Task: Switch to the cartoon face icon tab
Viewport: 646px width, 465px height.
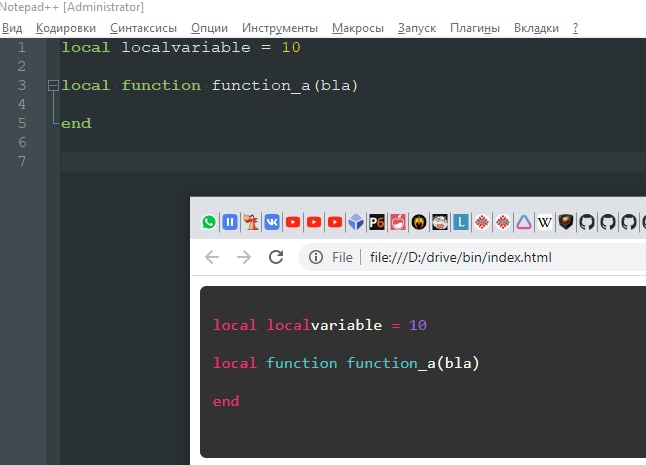Action: (x=440, y=222)
